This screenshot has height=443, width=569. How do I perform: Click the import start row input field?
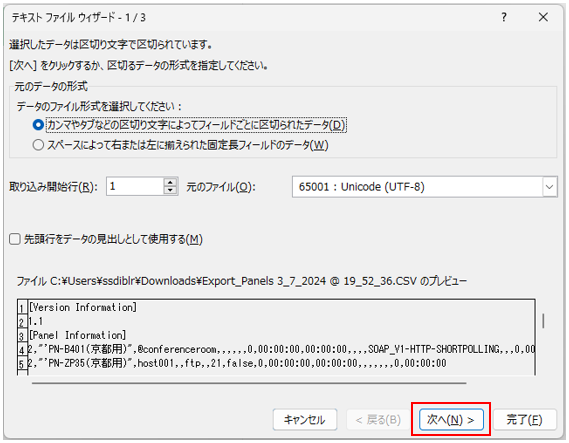pyautogui.click(x=135, y=186)
